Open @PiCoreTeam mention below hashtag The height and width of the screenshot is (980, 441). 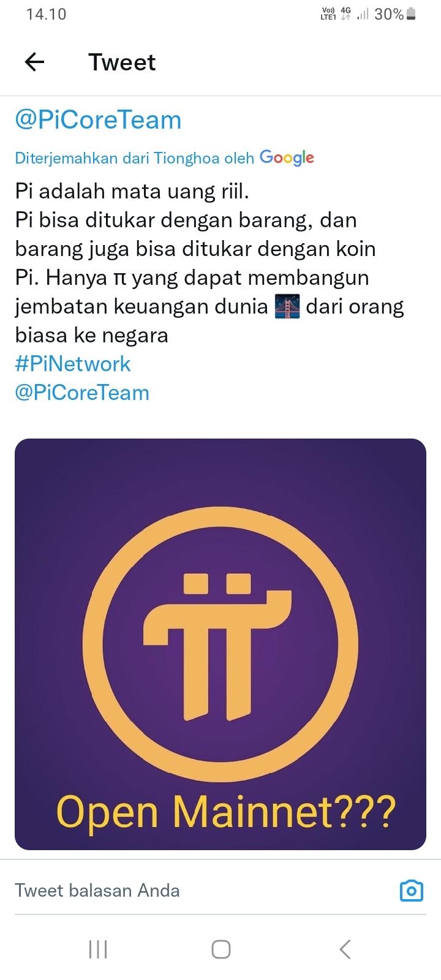pyautogui.click(x=82, y=393)
